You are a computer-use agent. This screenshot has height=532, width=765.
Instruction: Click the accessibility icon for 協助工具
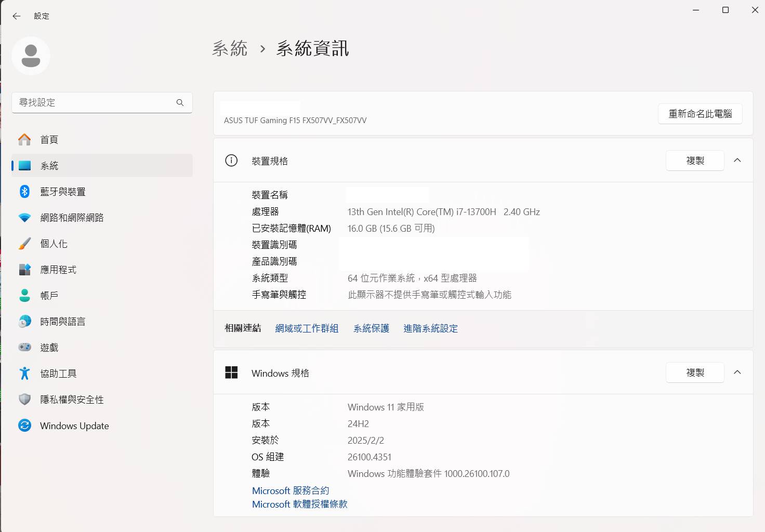24,373
